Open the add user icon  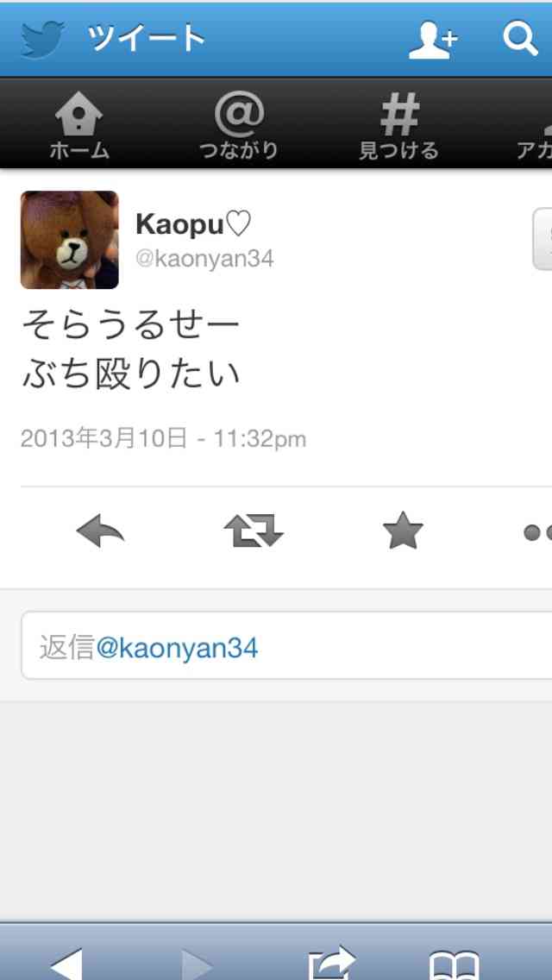click(x=433, y=41)
